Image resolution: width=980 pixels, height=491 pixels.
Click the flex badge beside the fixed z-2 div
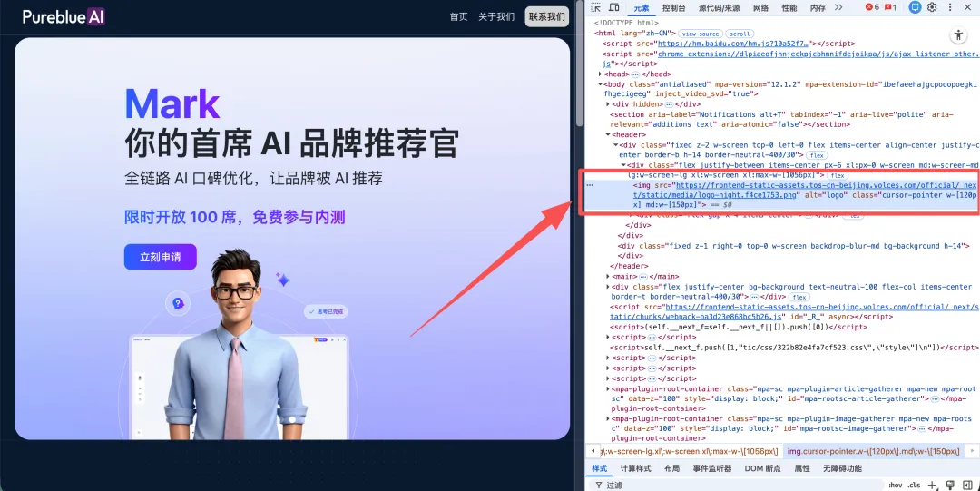pos(817,155)
